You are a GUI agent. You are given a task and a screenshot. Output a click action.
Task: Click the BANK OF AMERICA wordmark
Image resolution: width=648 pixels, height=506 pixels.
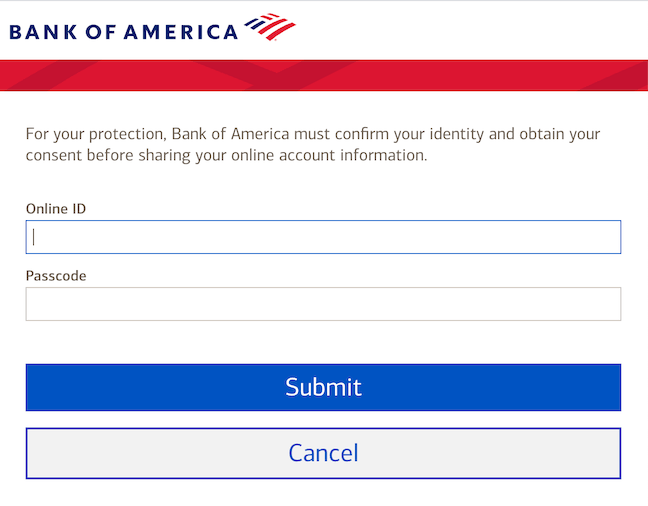[123, 32]
